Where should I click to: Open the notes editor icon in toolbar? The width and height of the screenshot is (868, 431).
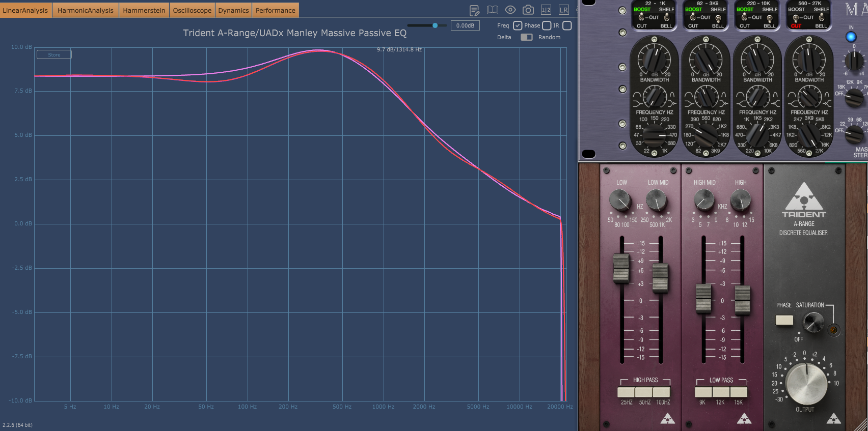coord(474,10)
